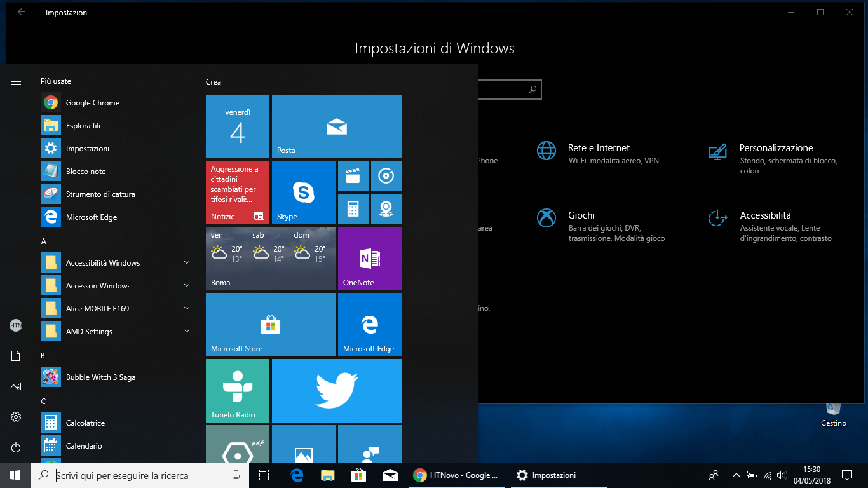The image size is (868, 488).
Task: Click the letter C group header
Action: 43,402
